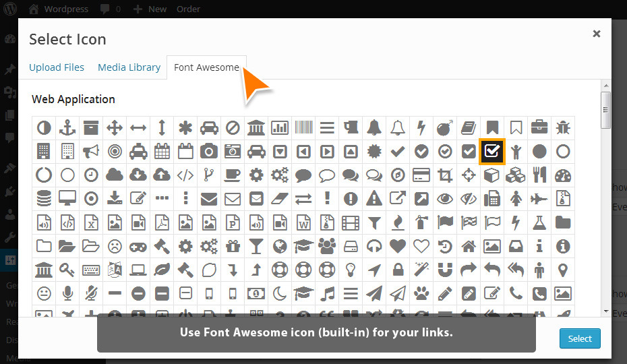Viewport: 627px width, 364px height.
Task: Select the anchor icon
Action: pyautogui.click(x=67, y=128)
